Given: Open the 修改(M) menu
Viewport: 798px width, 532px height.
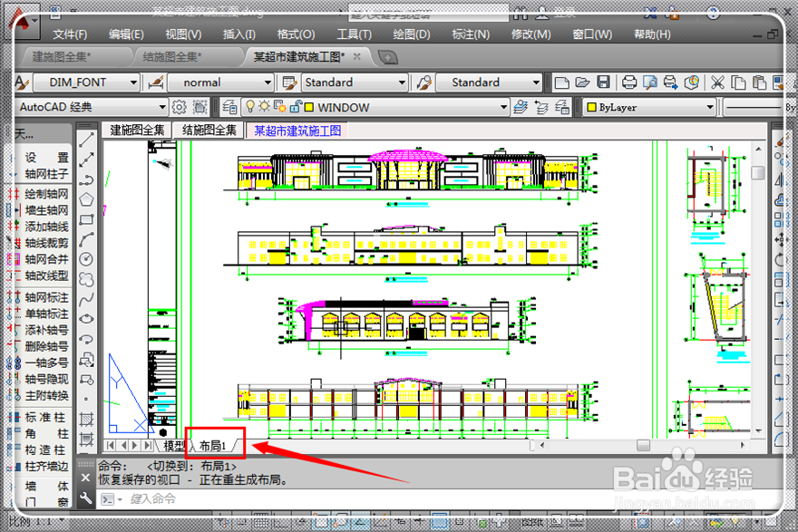Looking at the screenshot, I should (530, 34).
